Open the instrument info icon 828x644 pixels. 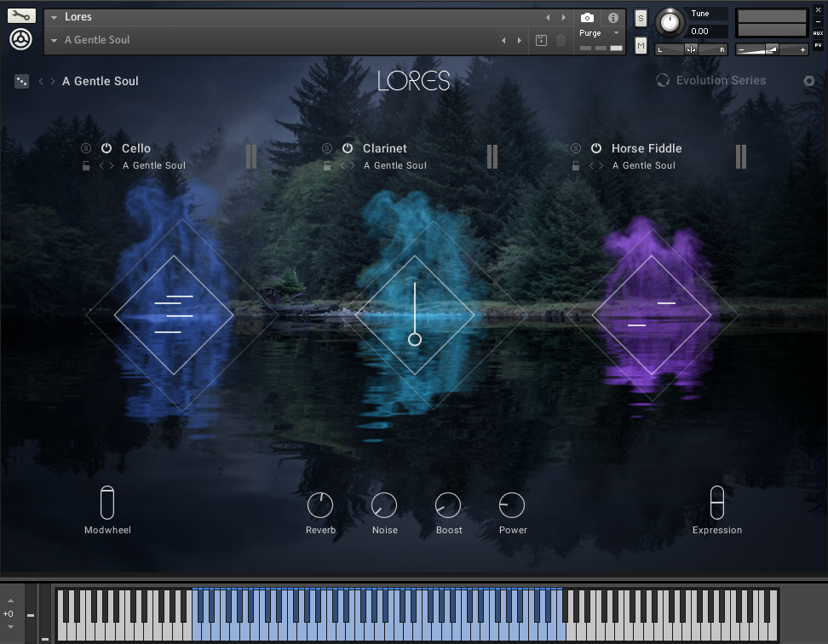point(613,18)
